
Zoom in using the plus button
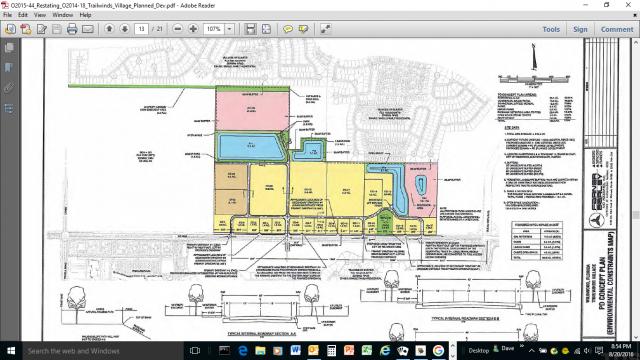(x=193, y=29)
